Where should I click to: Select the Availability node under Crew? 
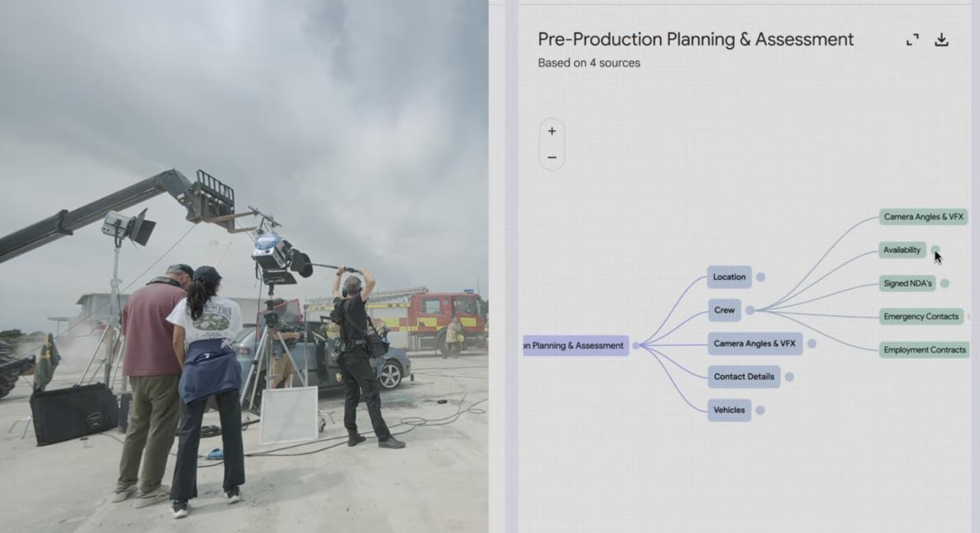tap(902, 250)
